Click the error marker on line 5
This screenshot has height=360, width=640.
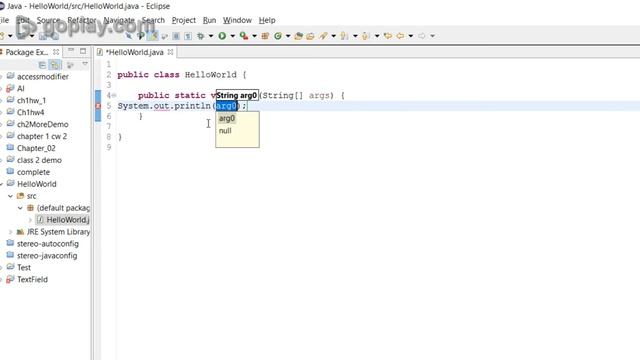98,106
